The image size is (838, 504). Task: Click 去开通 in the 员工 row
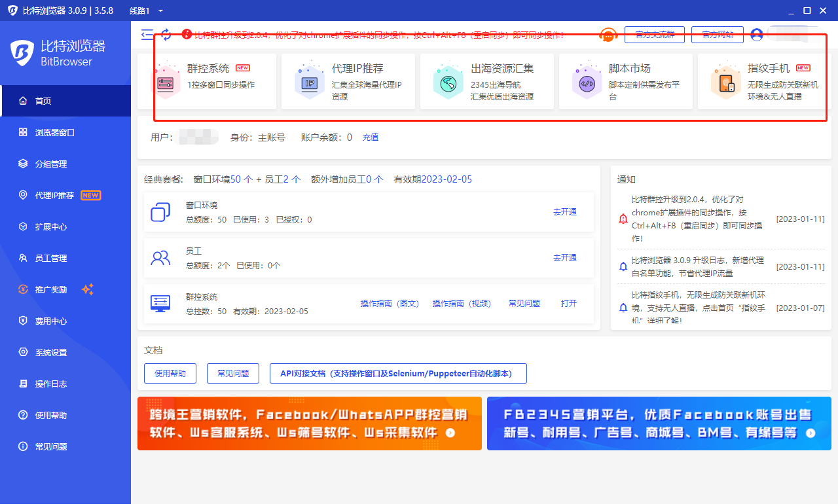pos(565,258)
